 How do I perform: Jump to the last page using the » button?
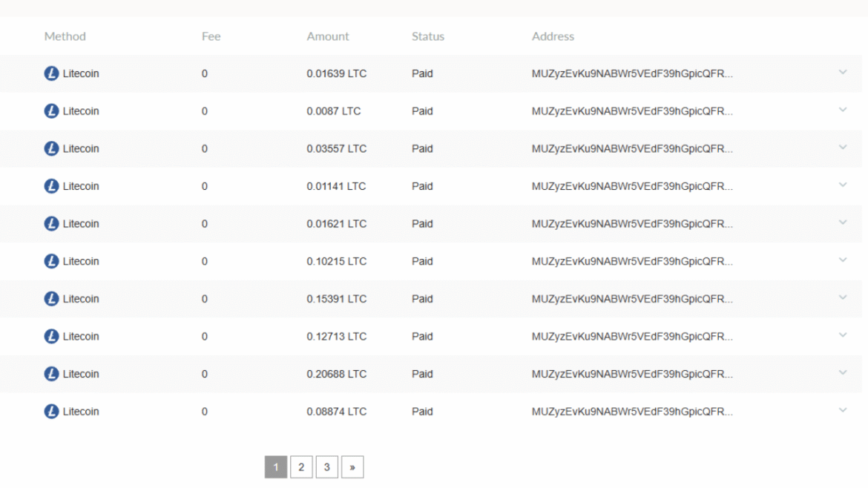(352, 467)
